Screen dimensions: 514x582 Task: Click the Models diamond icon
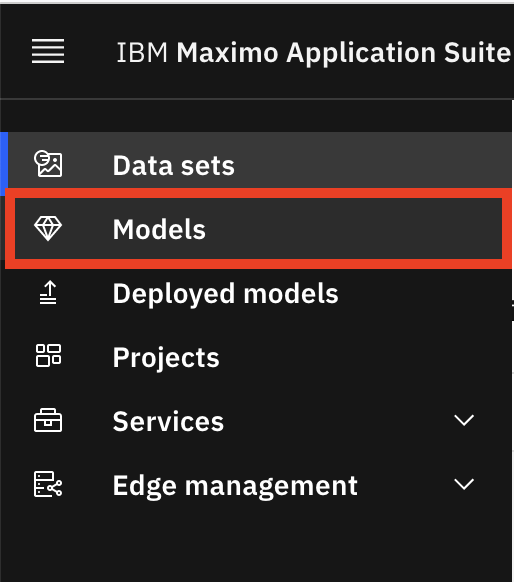tap(48, 228)
